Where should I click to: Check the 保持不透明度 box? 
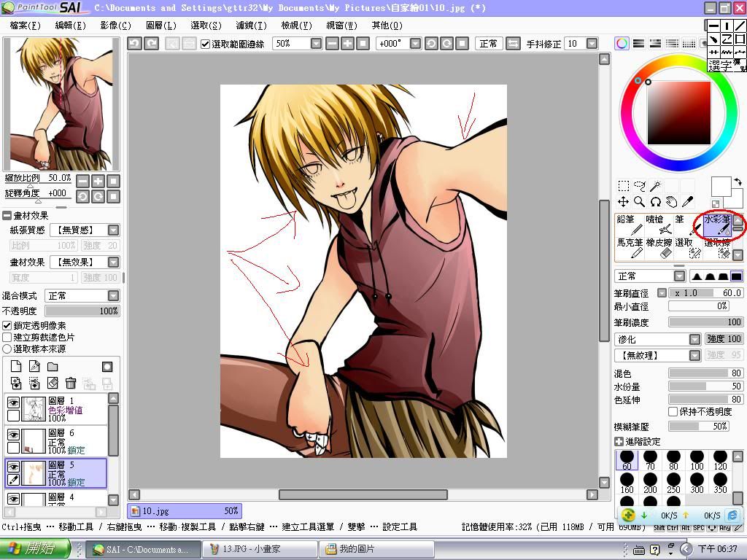(x=673, y=411)
